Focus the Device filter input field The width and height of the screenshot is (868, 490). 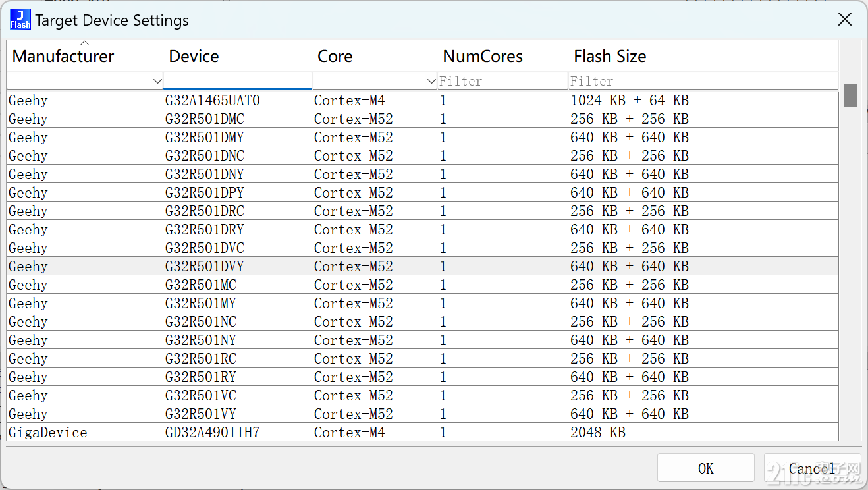(237, 81)
